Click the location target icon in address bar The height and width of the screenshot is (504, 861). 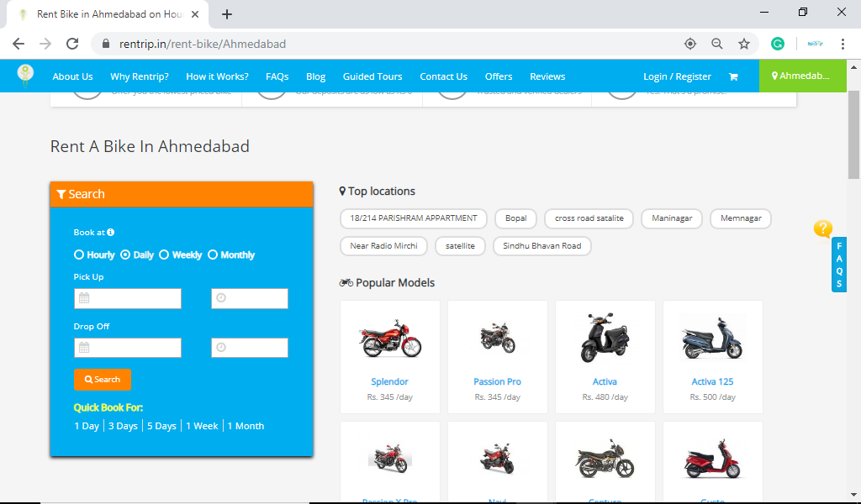point(690,44)
